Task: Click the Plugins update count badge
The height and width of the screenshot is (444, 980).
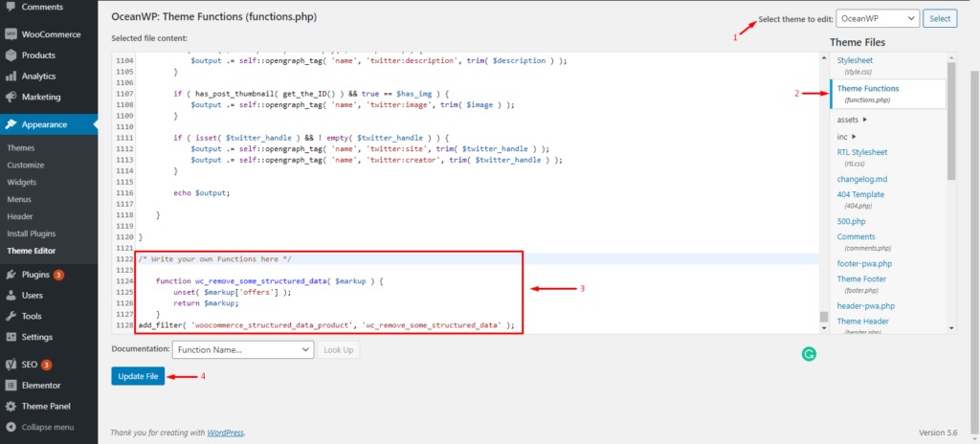Action: (58, 275)
